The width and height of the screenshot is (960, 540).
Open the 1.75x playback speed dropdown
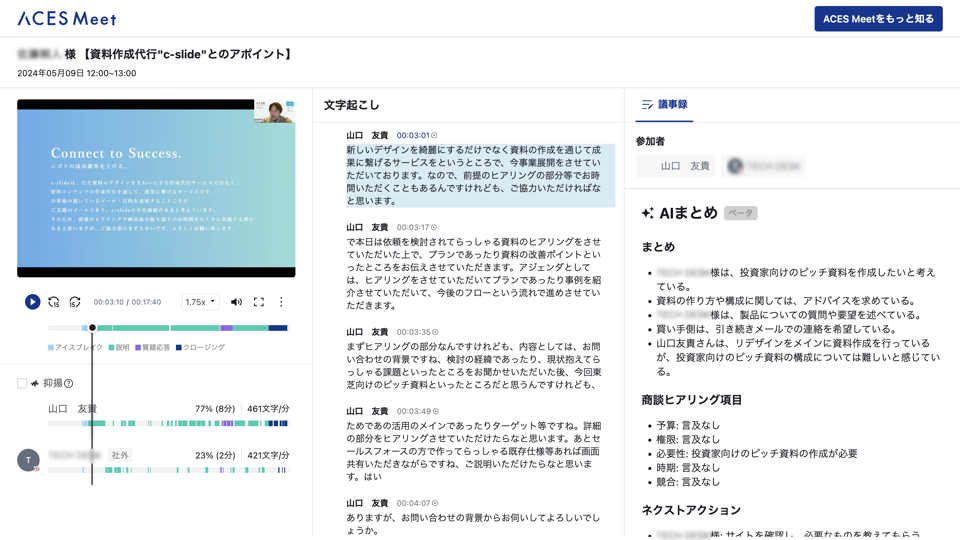[200, 302]
